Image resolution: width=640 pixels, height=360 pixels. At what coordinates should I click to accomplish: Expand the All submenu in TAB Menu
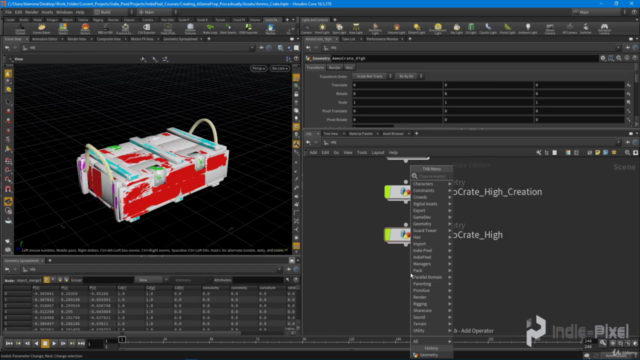[431, 342]
